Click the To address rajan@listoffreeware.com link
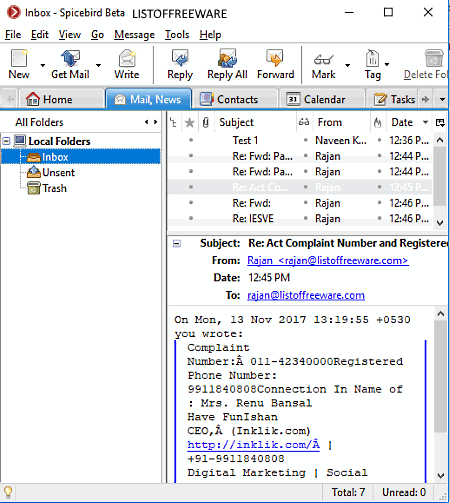450x503 pixels. tap(306, 295)
